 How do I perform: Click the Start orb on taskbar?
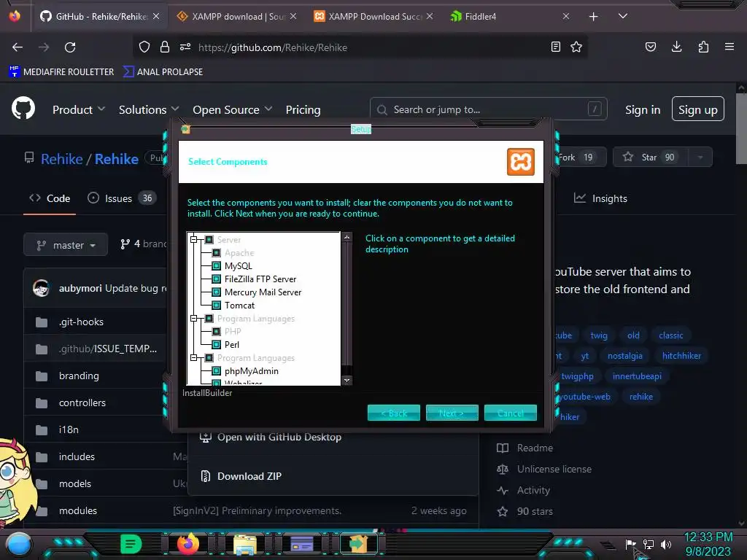[x=18, y=544]
